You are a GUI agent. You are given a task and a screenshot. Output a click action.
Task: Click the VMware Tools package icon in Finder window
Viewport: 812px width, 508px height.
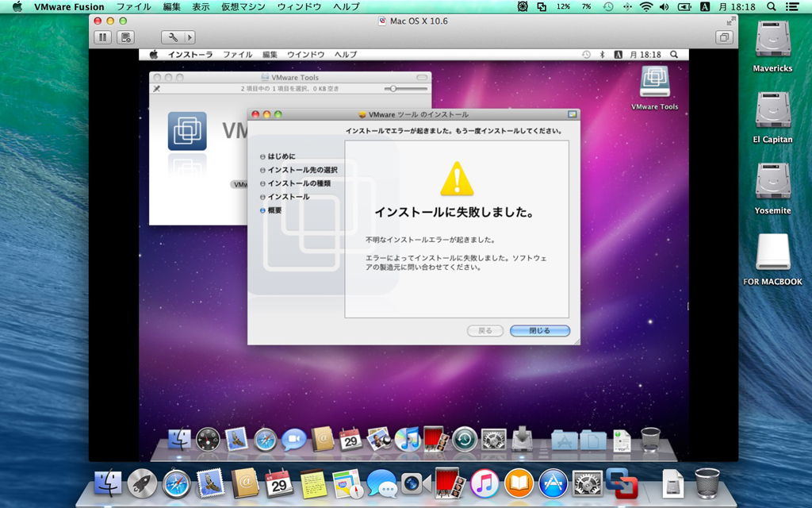click(187, 131)
